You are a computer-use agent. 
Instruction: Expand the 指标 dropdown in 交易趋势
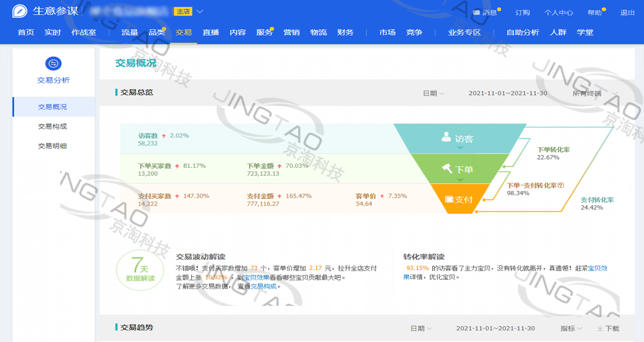click(x=571, y=328)
